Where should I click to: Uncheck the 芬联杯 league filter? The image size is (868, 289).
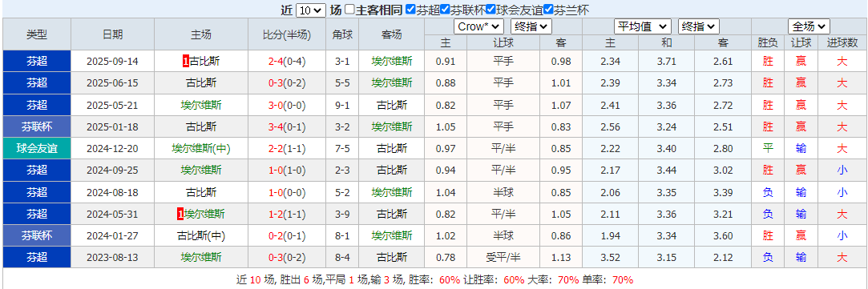tap(445, 10)
